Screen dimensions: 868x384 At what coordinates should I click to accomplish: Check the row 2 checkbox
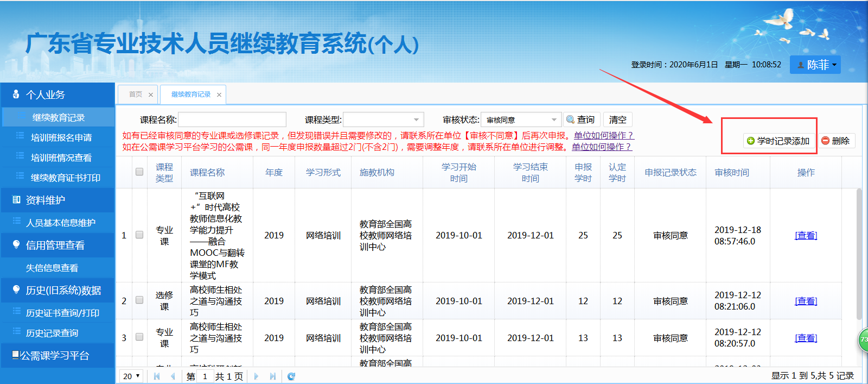click(139, 300)
